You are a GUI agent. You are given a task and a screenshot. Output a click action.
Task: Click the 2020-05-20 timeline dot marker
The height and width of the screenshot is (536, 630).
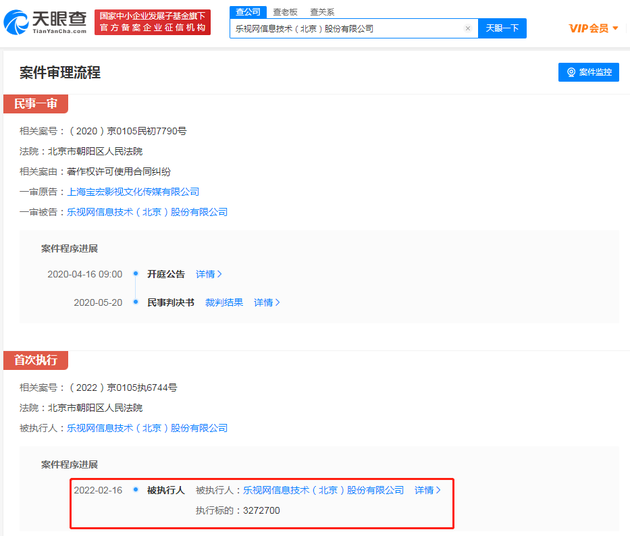pos(136,302)
